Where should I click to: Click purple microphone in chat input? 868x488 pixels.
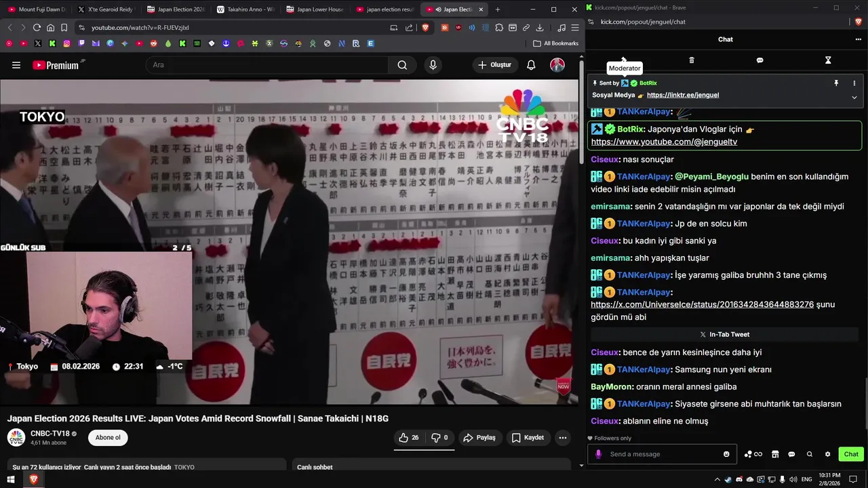(x=598, y=454)
